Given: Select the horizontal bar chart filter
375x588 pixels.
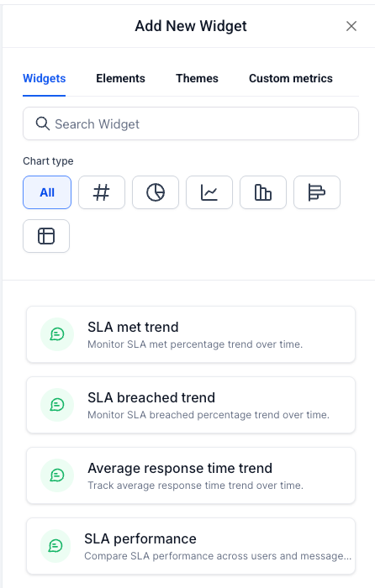Looking at the screenshot, I should 317,192.
